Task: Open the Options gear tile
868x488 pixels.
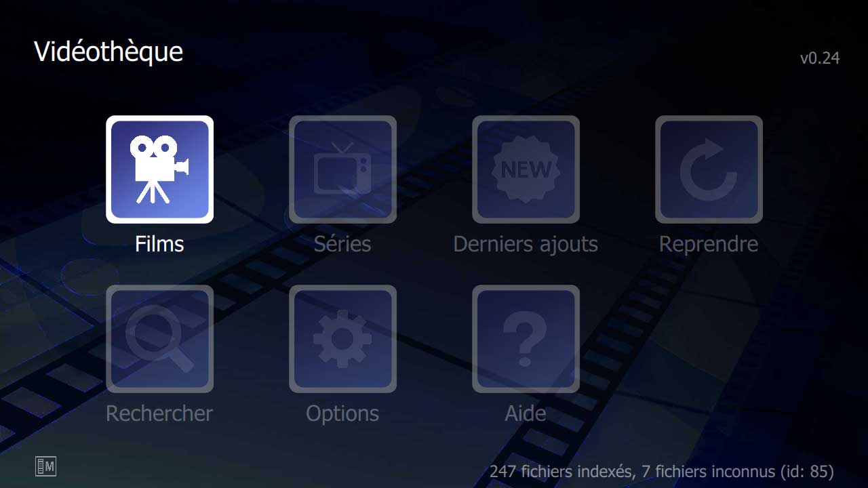Action: point(342,339)
